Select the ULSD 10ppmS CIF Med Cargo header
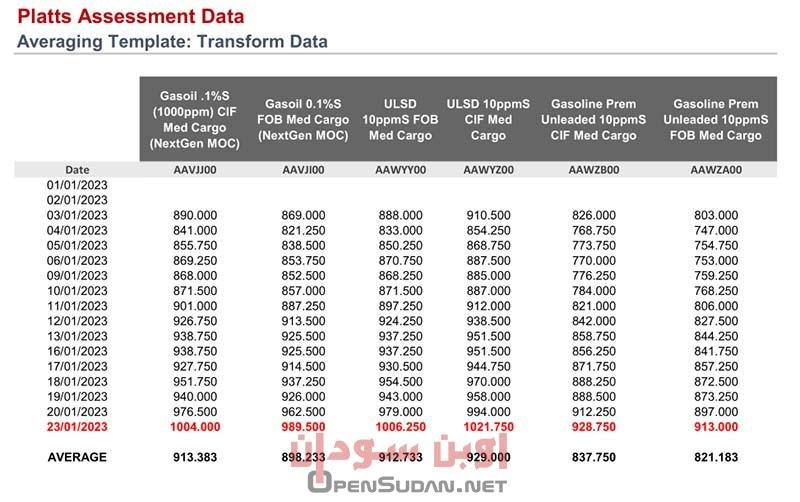This screenshot has height=502, width=800. coord(488,119)
